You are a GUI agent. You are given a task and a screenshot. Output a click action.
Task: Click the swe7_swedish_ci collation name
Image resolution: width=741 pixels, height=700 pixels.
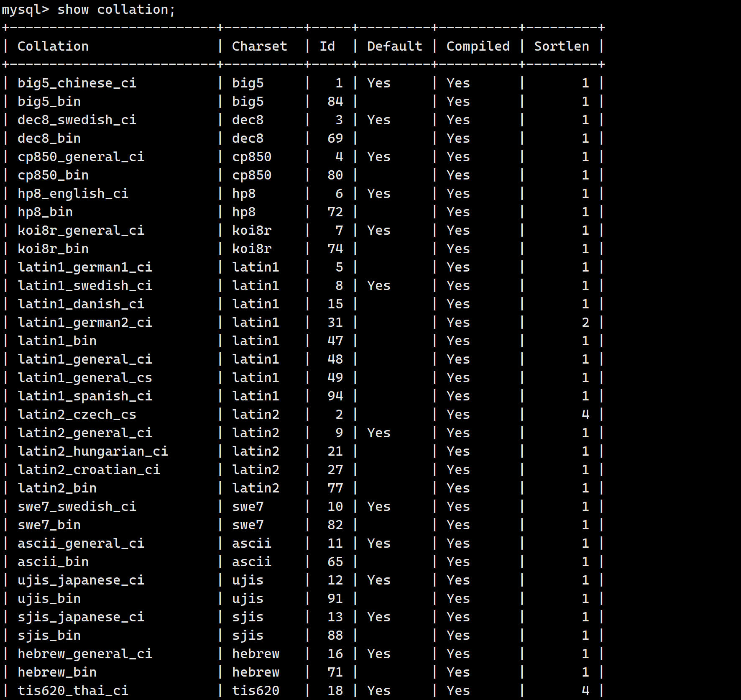coord(77,506)
